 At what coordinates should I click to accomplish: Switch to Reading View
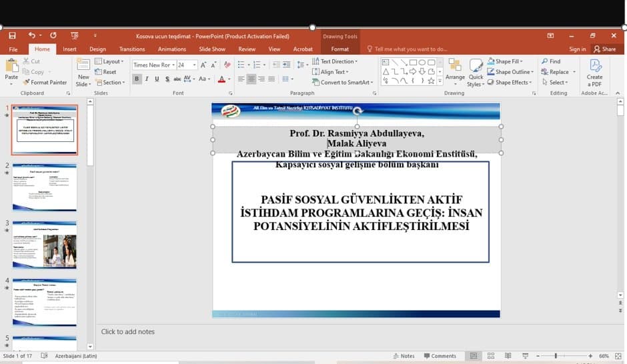[x=508, y=355]
